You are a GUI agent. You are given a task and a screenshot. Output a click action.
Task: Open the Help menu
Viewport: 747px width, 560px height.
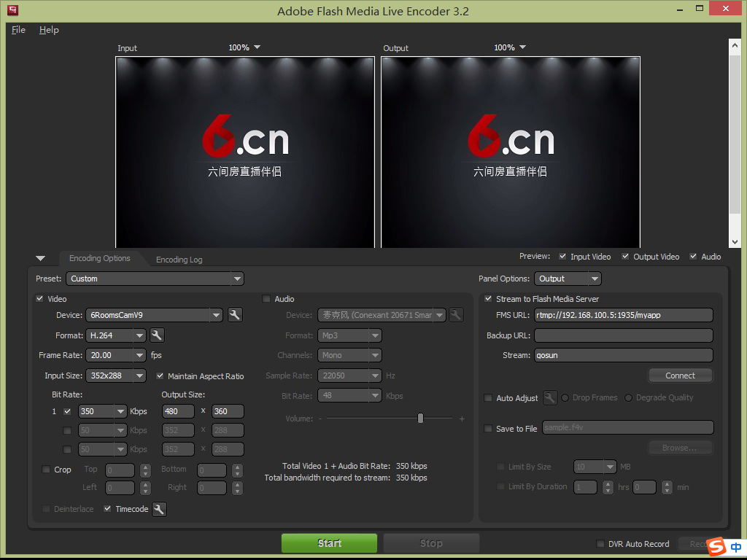coord(49,29)
